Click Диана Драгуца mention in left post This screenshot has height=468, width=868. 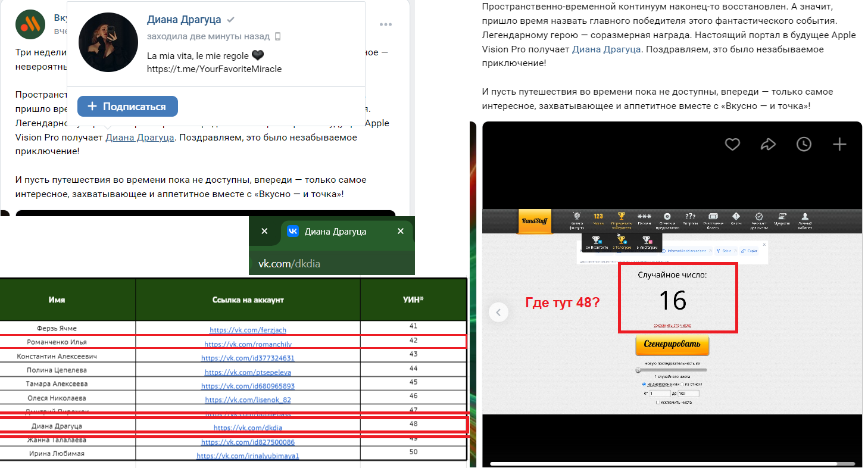tap(140, 138)
